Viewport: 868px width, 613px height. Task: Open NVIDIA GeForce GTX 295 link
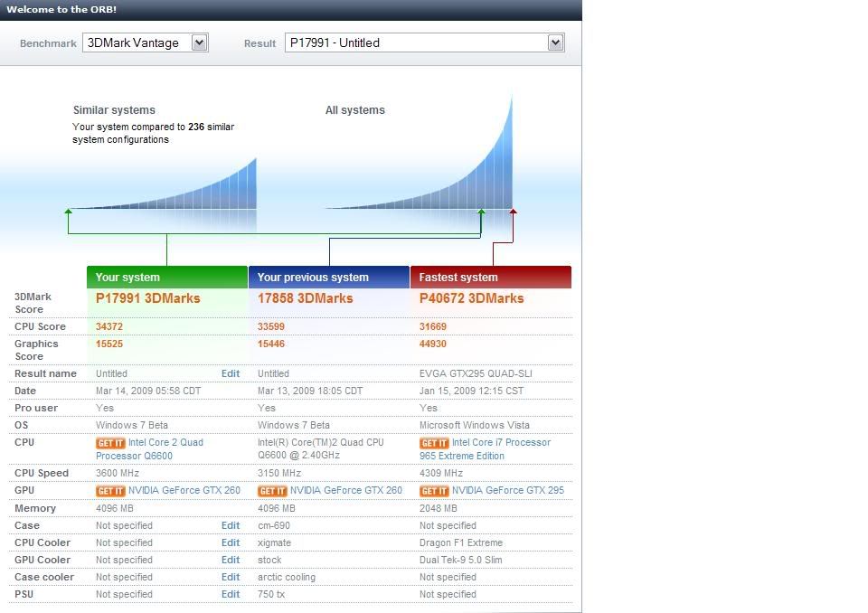point(507,491)
